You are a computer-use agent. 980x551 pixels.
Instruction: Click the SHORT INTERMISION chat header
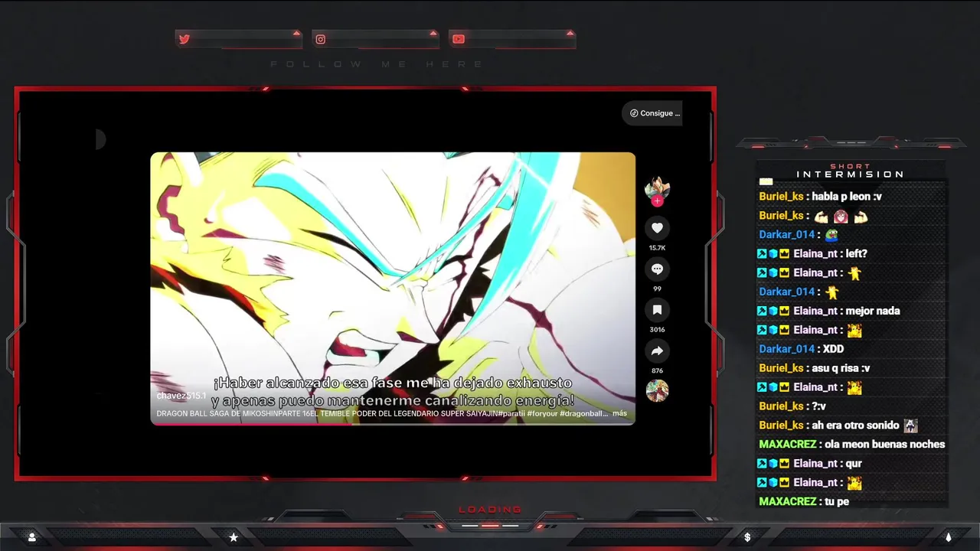(851, 171)
